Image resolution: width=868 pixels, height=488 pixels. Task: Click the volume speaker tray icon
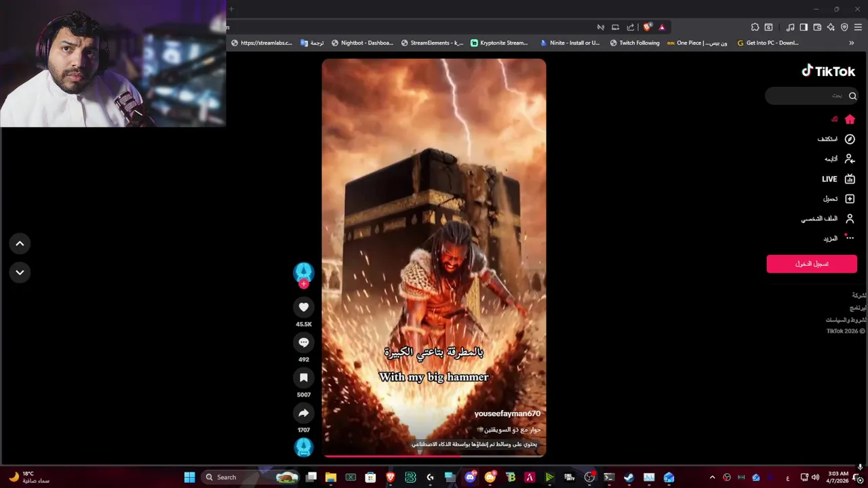(x=815, y=477)
